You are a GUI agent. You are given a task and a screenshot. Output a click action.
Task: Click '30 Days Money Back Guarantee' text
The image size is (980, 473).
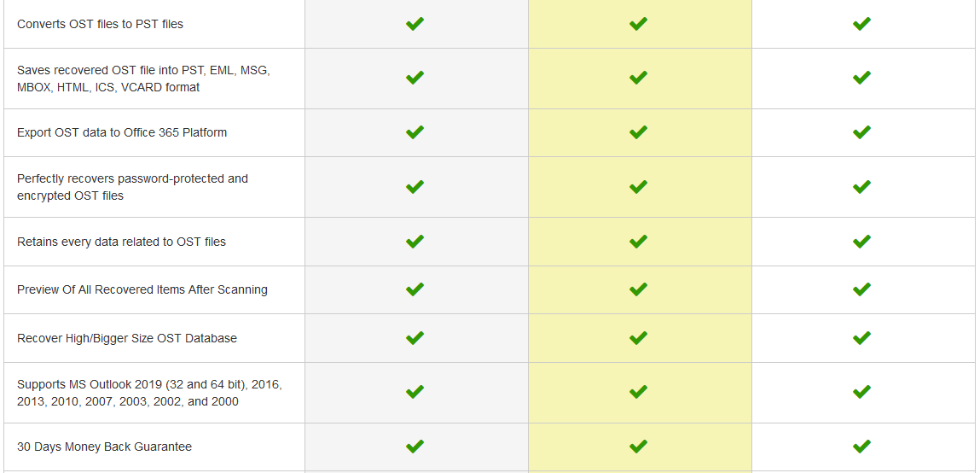coord(104,447)
